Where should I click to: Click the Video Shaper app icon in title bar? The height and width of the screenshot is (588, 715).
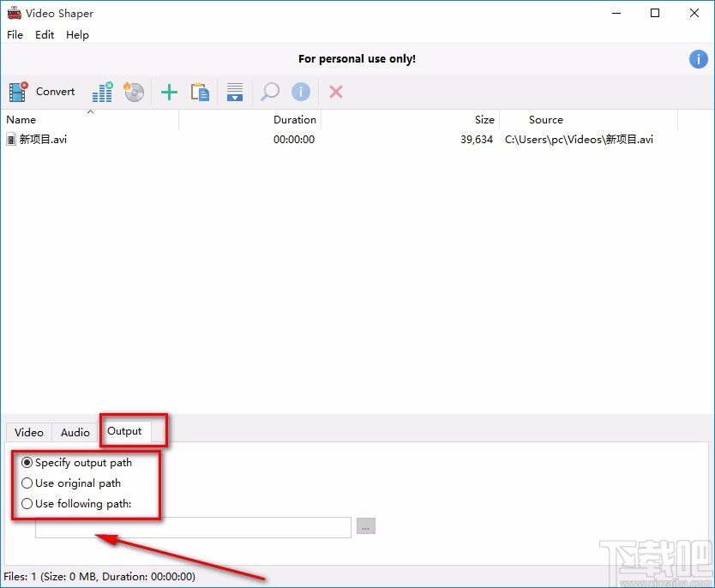[14, 13]
